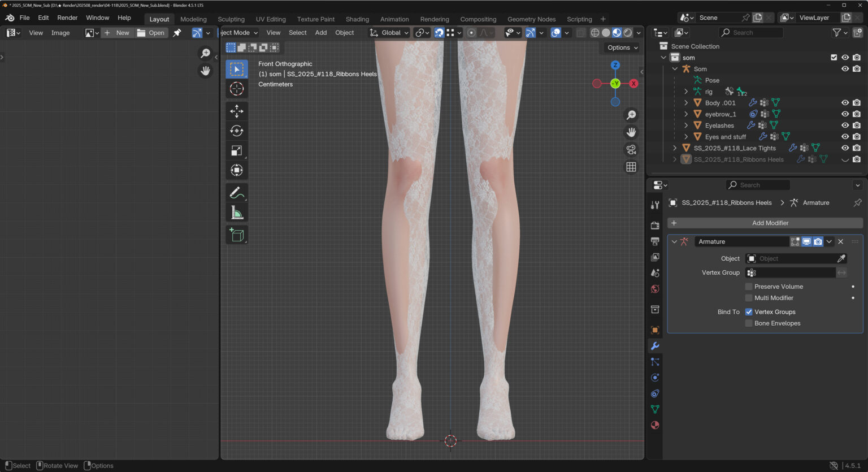The width and height of the screenshot is (868, 472).
Task: Click Open in the image editor
Action: pyautogui.click(x=151, y=33)
